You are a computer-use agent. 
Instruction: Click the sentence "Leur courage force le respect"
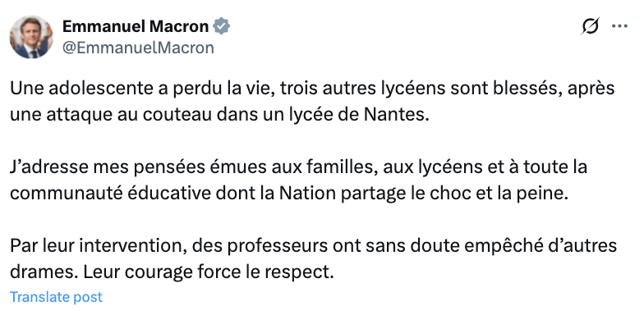(209, 272)
